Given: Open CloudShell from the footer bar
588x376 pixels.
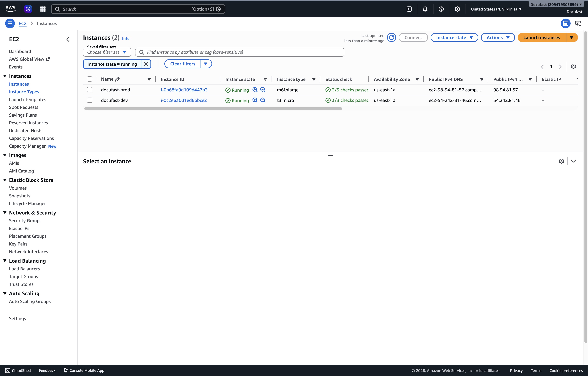Looking at the screenshot, I should pos(18,370).
